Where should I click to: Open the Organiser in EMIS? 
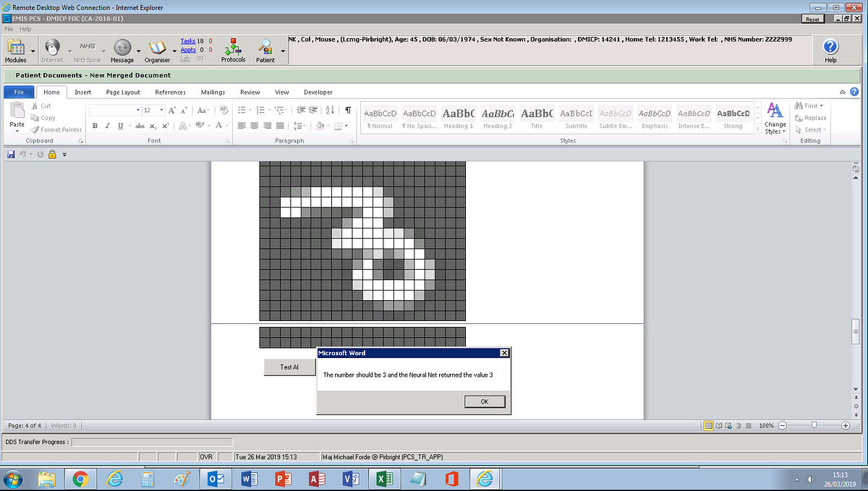(x=157, y=48)
